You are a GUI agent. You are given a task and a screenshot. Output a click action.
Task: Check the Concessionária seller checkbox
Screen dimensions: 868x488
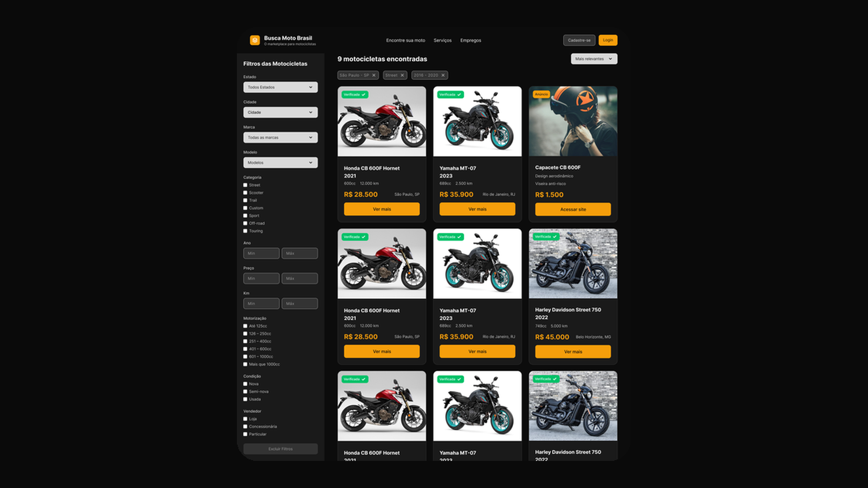[245, 427]
